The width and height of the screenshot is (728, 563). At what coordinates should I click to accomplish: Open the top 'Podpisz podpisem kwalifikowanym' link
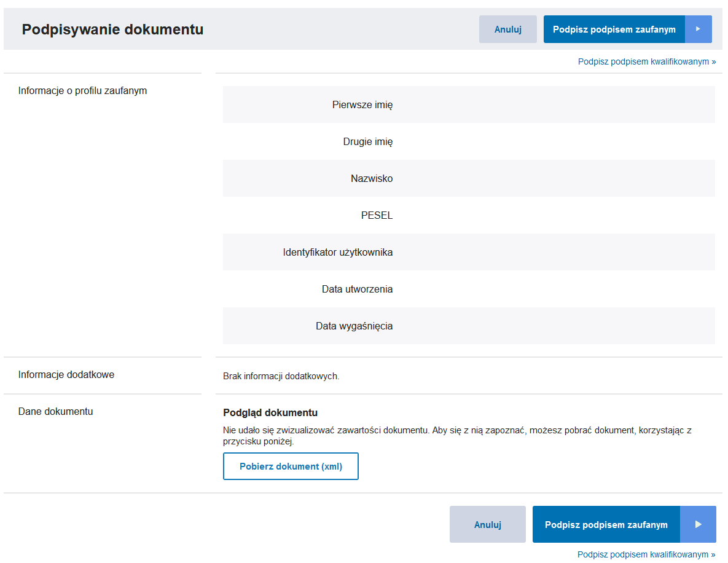click(646, 61)
